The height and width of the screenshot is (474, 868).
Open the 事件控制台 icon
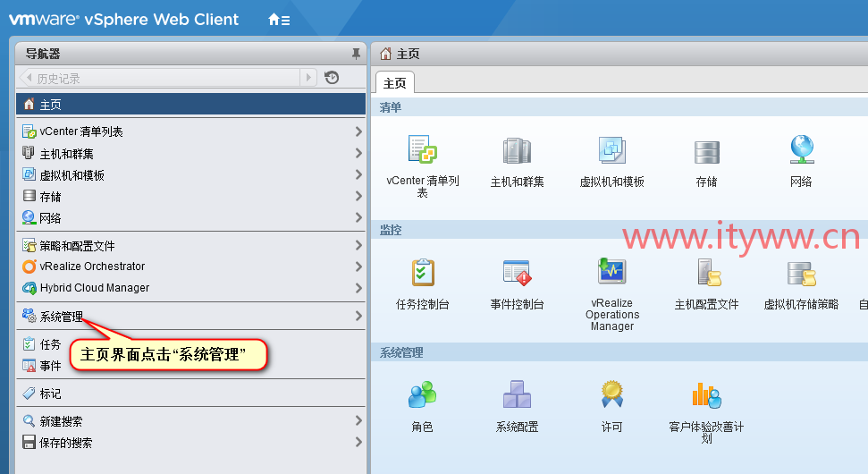517,273
